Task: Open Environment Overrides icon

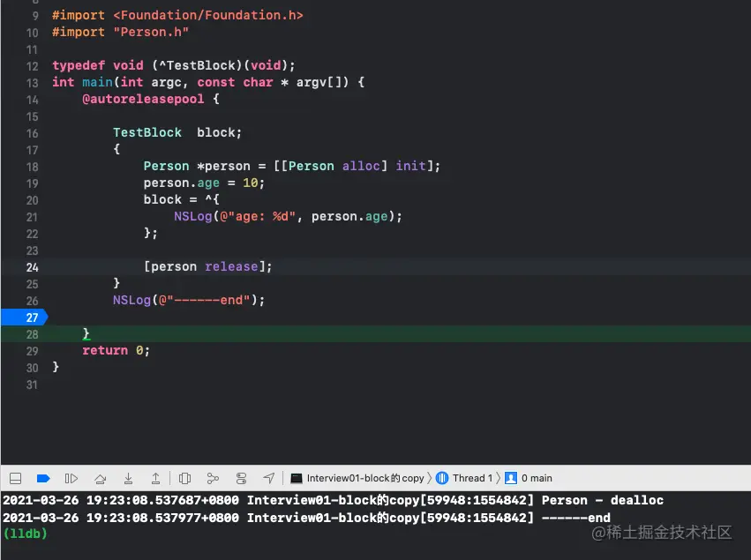Action: pos(241,478)
